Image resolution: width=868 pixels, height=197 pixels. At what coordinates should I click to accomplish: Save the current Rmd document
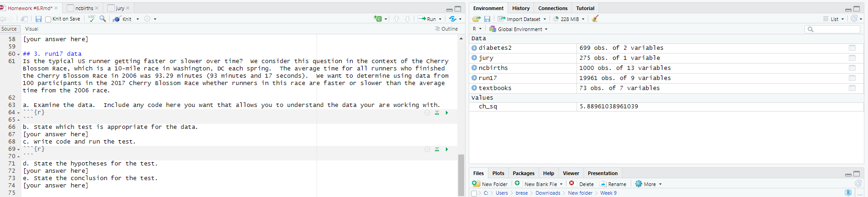(38, 19)
